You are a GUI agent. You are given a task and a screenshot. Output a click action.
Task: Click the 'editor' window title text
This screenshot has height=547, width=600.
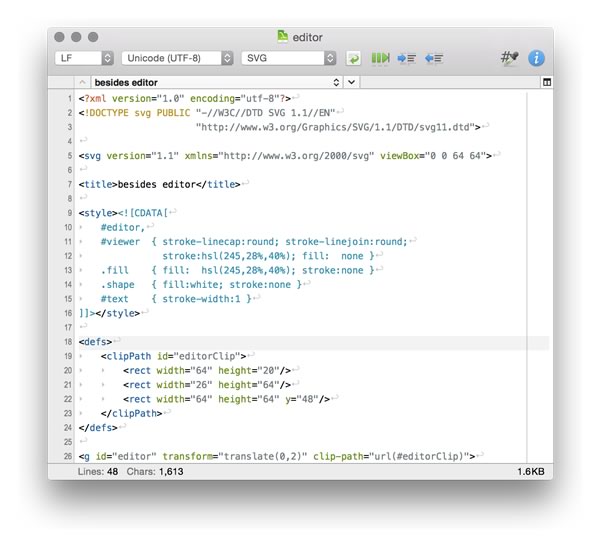click(x=309, y=37)
